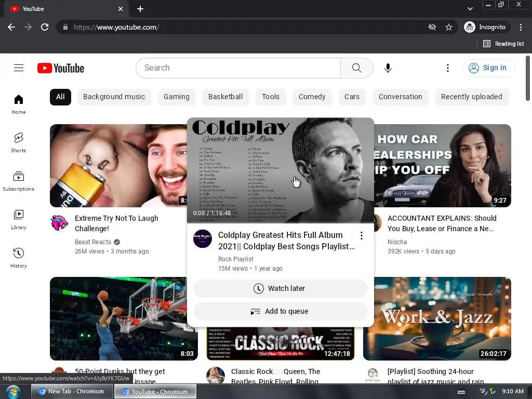Click in the YouTube Search field
The height and width of the screenshot is (399, 532).
pos(238,68)
